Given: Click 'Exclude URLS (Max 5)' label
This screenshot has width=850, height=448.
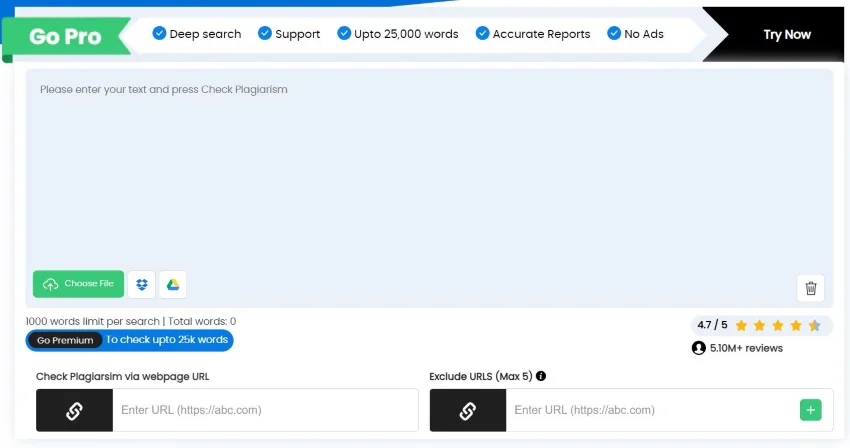Looking at the screenshot, I should (481, 376).
